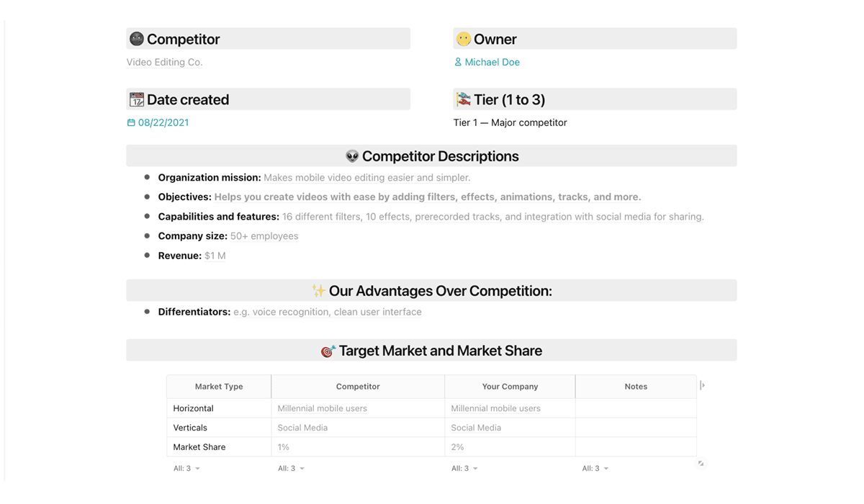Click the add-column arrow right of Notes header

tap(702, 385)
